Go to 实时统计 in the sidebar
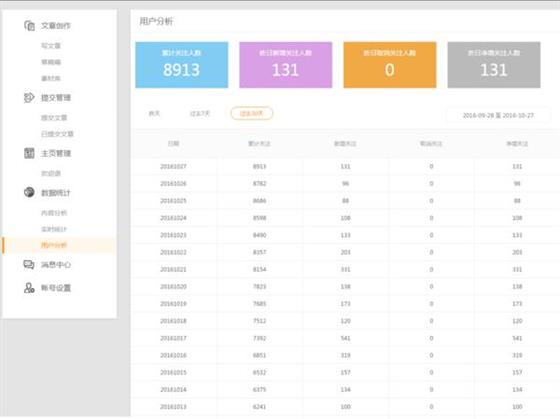This screenshot has width=560, height=419. [54, 229]
